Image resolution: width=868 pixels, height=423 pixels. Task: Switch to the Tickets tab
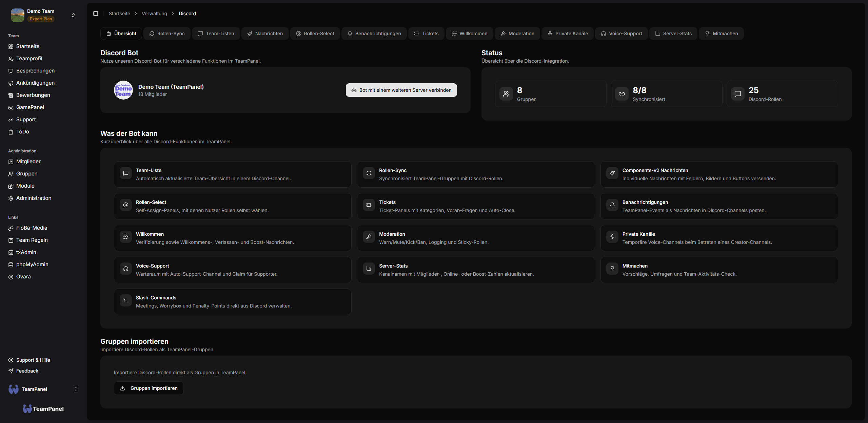[x=427, y=34]
